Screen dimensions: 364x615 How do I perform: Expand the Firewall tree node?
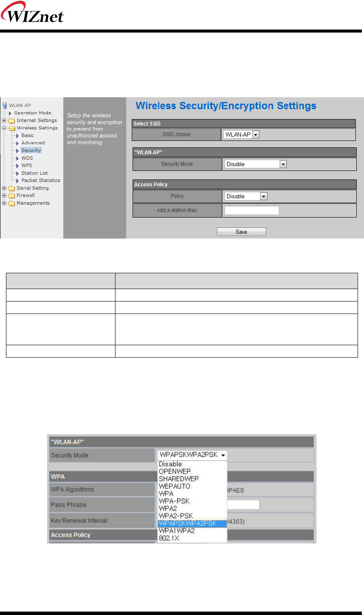(x=4, y=196)
